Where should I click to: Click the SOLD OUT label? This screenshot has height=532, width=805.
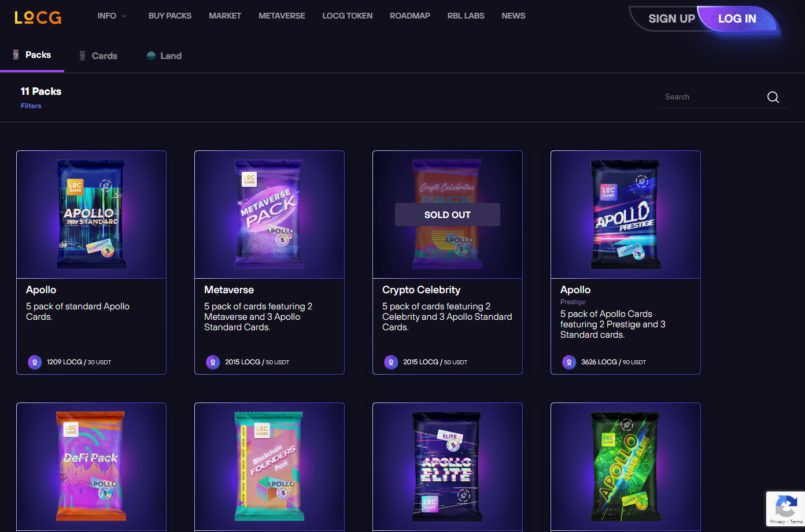coord(448,215)
